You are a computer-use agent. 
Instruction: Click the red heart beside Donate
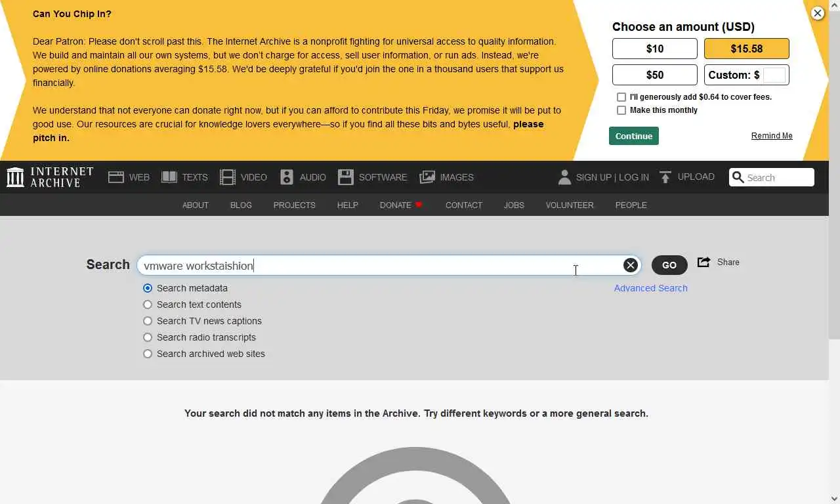click(419, 205)
